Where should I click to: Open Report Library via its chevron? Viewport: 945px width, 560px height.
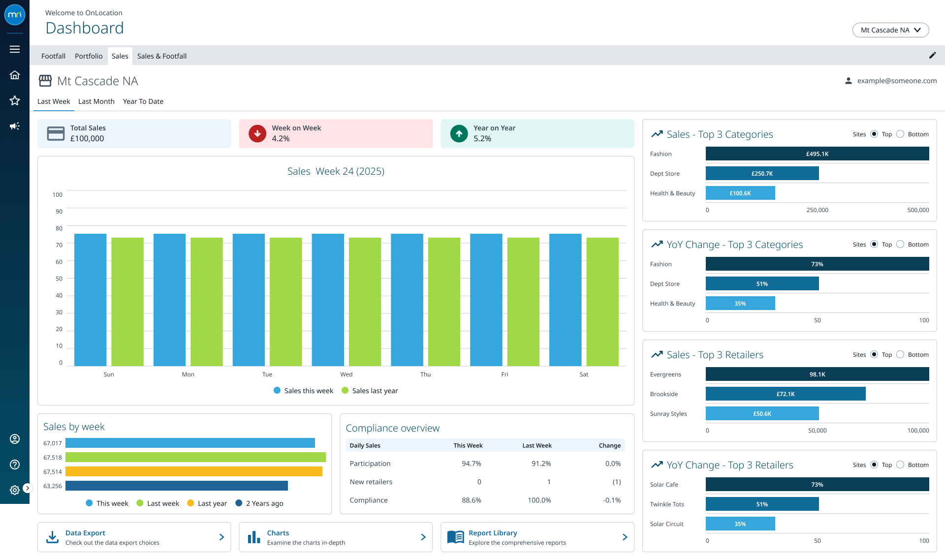(x=625, y=537)
